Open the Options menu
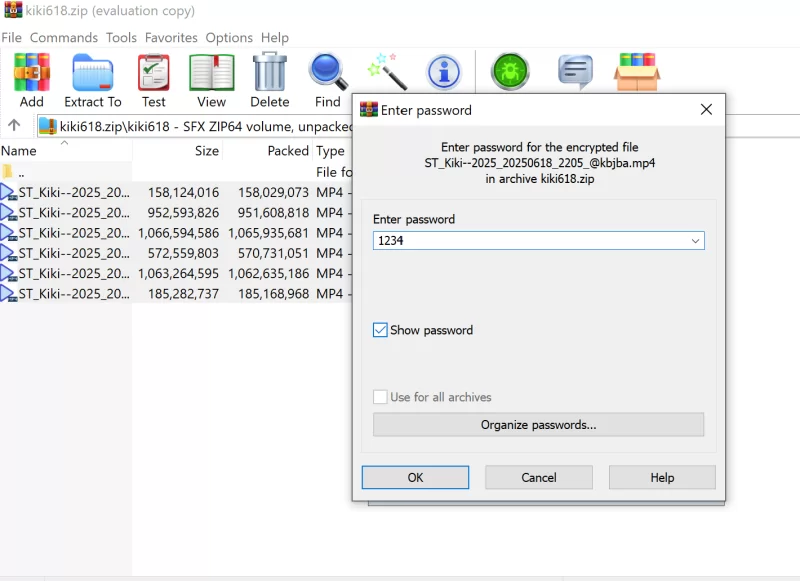 click(x=229, y=38)
